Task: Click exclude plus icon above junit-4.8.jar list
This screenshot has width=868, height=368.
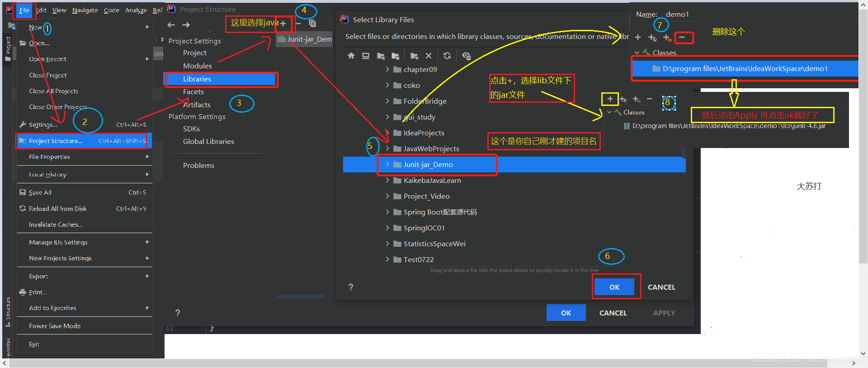Action: (637, 99)
